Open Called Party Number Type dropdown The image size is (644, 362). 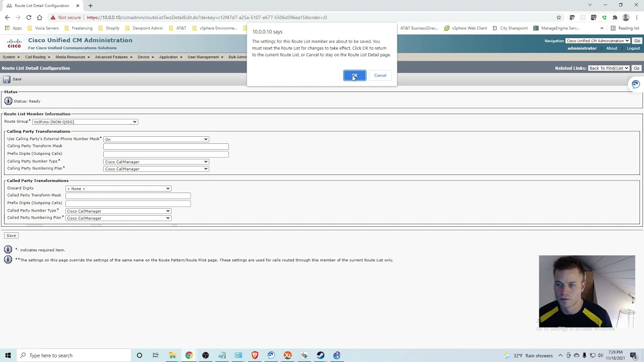(x=118, y=211)
